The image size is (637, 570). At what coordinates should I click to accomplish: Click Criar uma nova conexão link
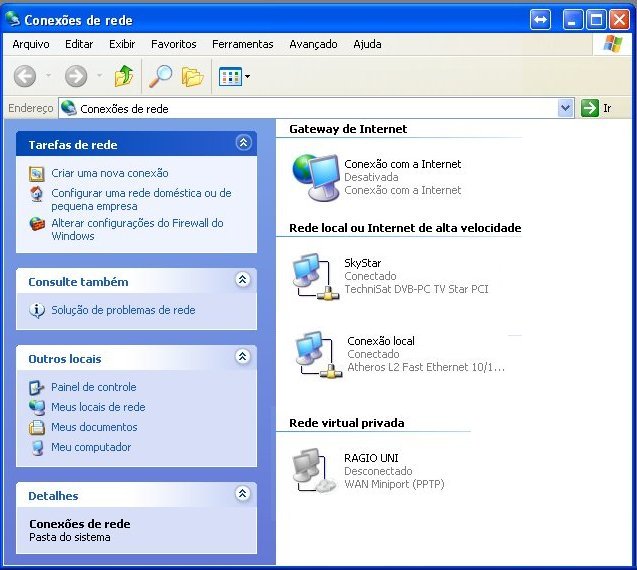pos(110,173)
